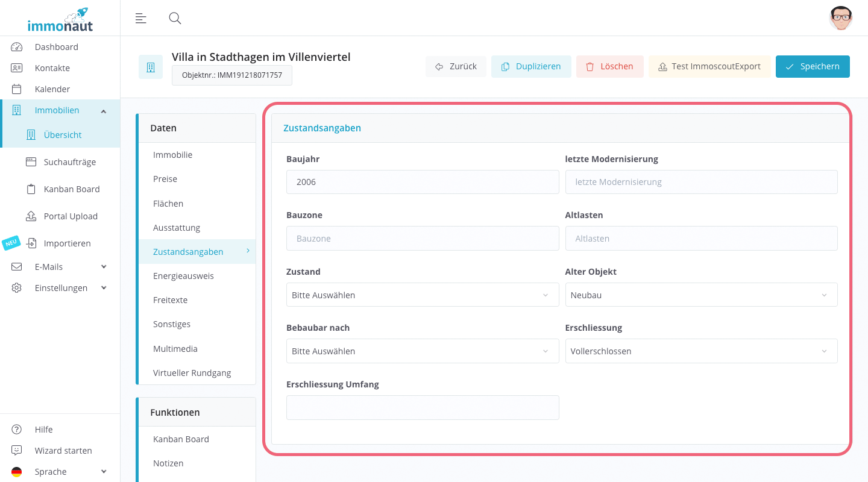Open the Bebaubar nach dropdown
Image resolution: width=868 pixels, height=482 pixels.
(422, 351)
